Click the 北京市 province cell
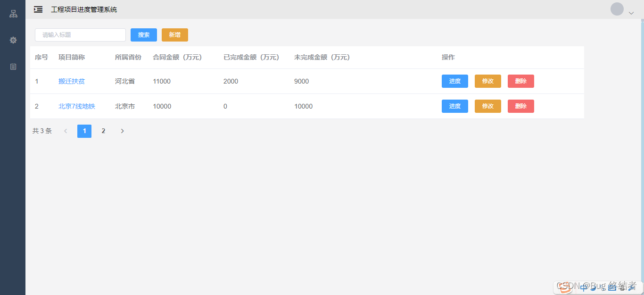The image size is (644, 295). (x=125, y=106)
